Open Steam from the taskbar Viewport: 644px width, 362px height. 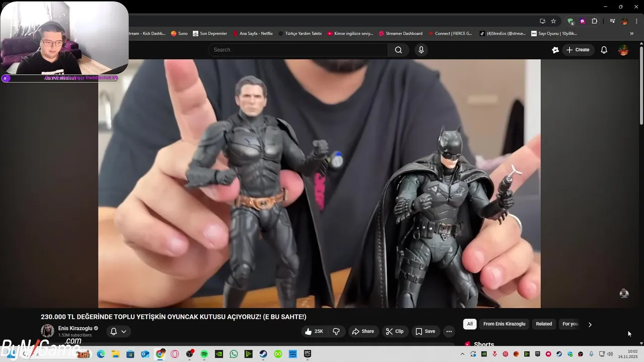[263, 354]
